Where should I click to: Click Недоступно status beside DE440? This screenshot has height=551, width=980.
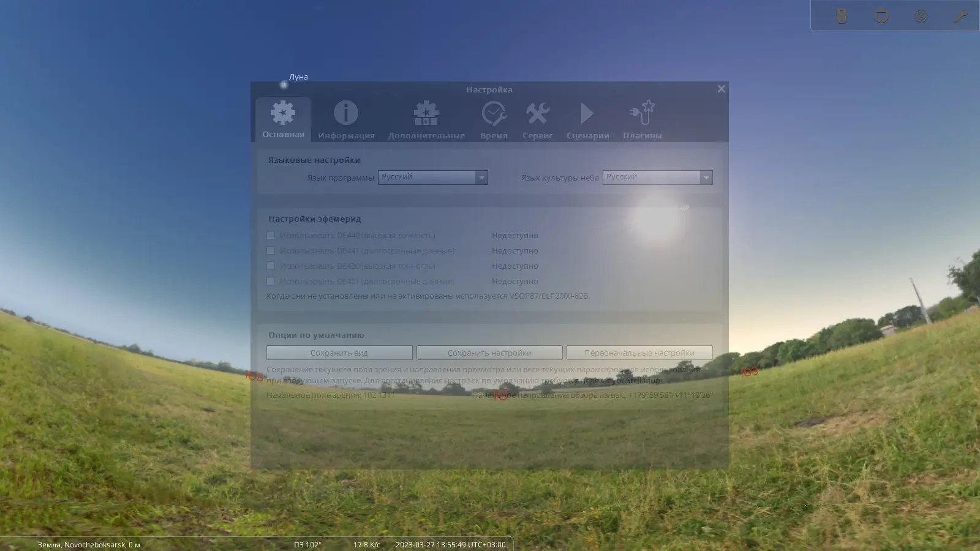[515, 235]
